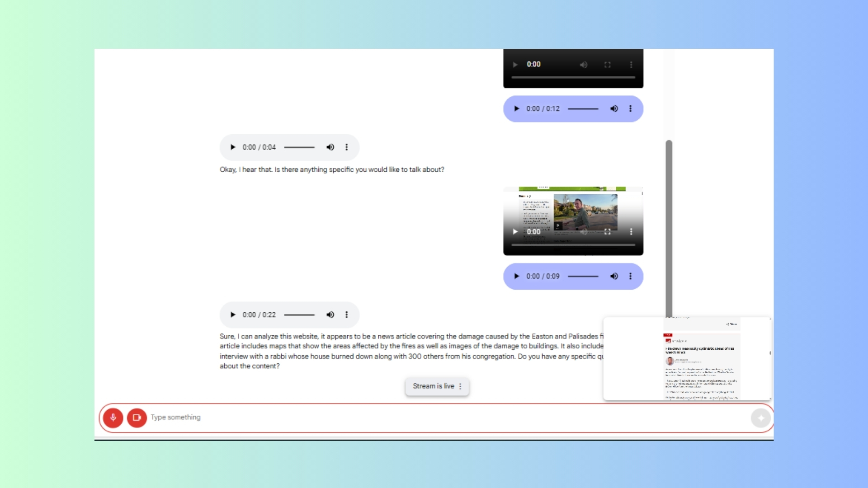868x488 pixels.
Task: Mute the 0:22 audio clip
Action: [330, 315]
